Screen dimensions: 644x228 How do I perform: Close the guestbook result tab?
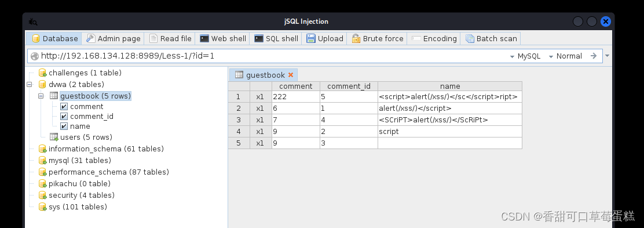291,75
